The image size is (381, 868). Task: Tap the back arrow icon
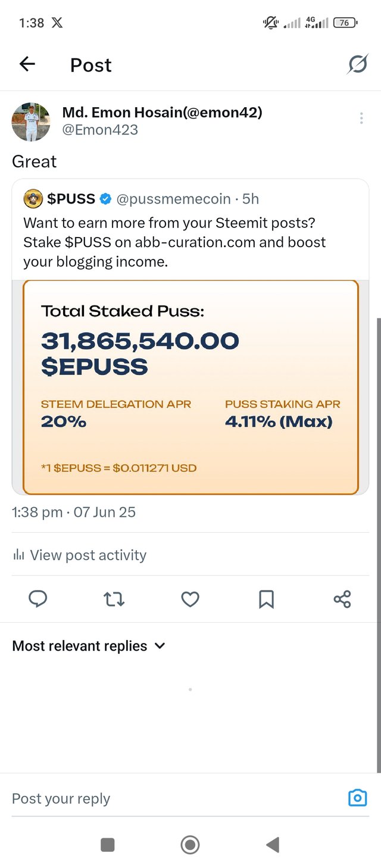click(x=27, y=64)
